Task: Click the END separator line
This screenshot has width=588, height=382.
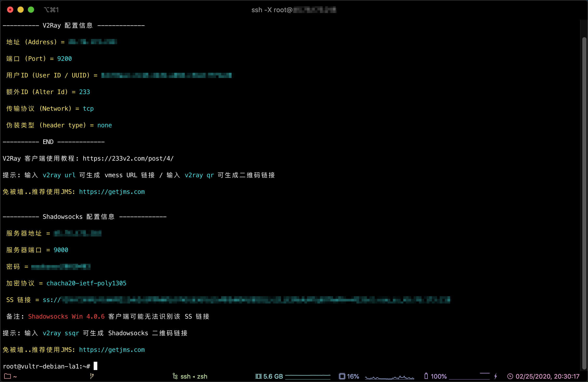Action: [54, 142]
